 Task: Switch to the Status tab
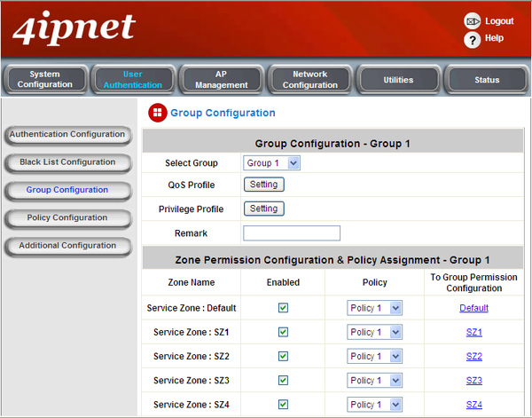pos(487,80)
